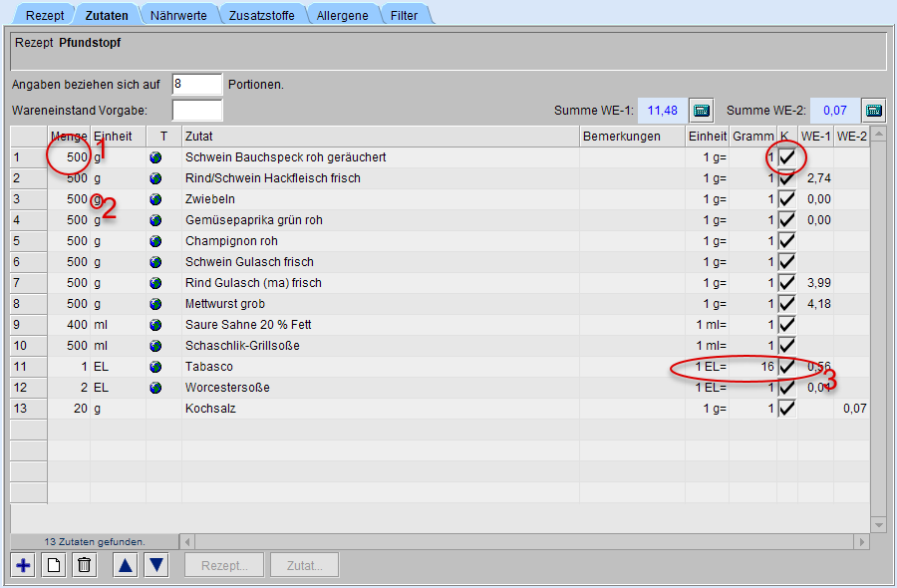This screenshot has height=588, width=897.
Task: Toggle K checkbox for Kochsalz
Action: [787, 409]
